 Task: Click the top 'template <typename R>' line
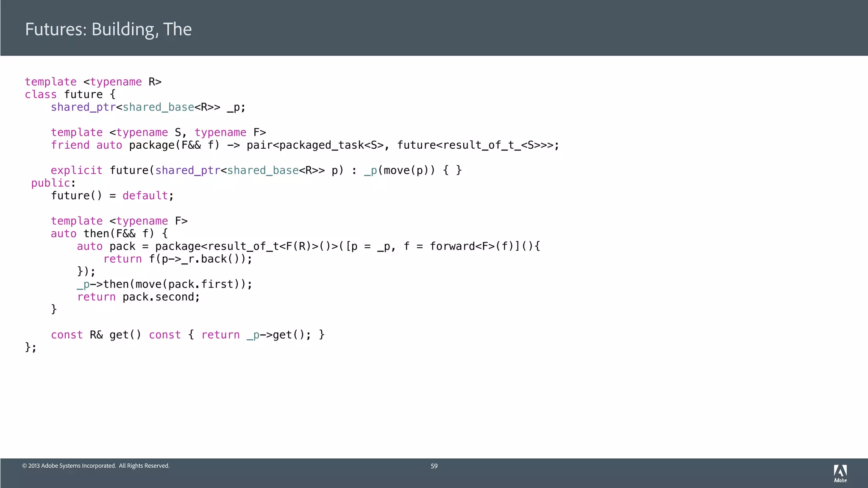click(x=93, y=82)
